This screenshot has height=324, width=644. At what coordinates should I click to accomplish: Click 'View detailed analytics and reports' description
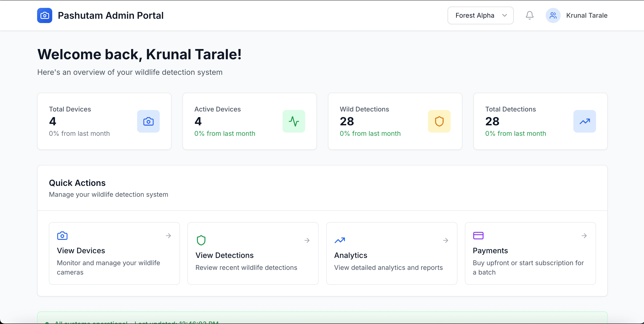pyautogui.click(x=389, y=268)
